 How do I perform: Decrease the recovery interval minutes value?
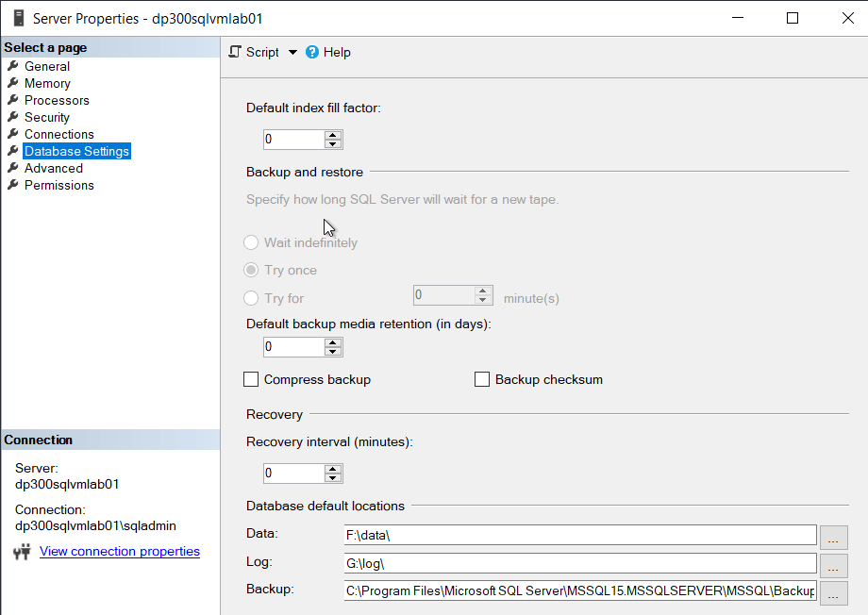[x=332, y=478]
